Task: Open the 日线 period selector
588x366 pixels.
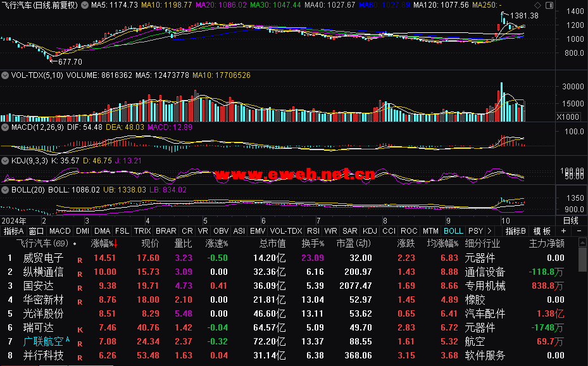Action: [x=571, y=221]
